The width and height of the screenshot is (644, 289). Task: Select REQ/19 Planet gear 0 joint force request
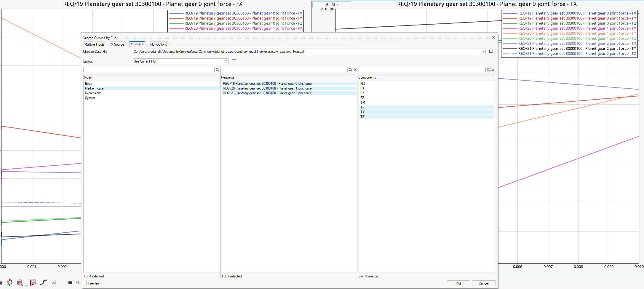pos(289,84)
